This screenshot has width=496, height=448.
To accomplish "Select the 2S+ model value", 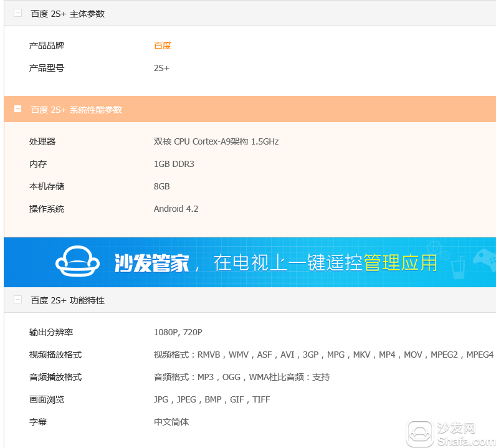I will pos(161,68).
